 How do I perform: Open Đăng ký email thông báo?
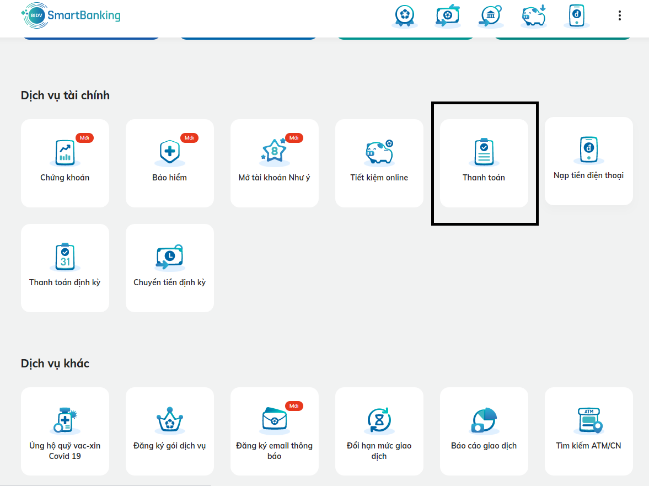(x=274, y=431)
